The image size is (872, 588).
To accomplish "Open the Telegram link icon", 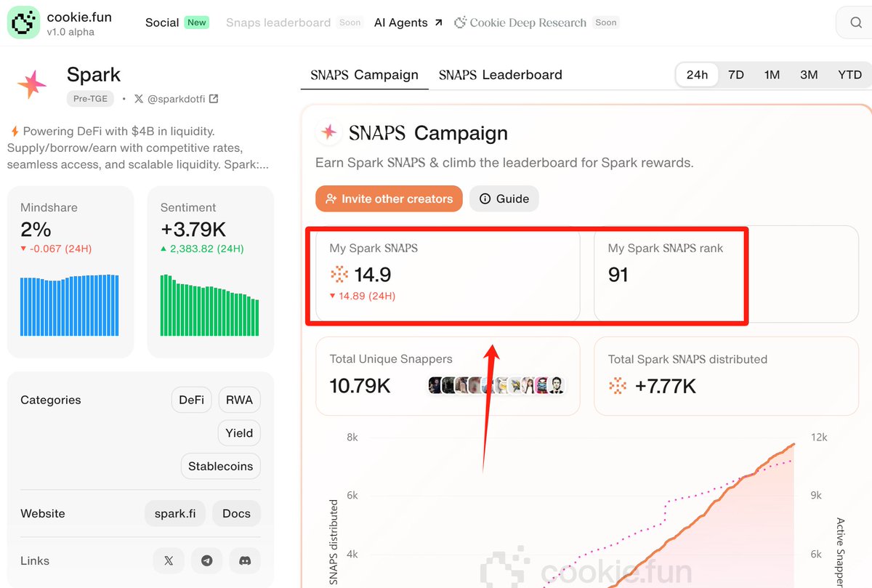I will point(207,560).
